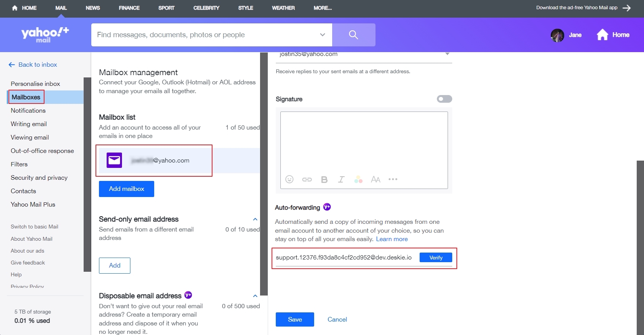The height and width of the screenshot is (335, 644).
Task: Select Out-of-office response settings
Action: tap(42, 151)
